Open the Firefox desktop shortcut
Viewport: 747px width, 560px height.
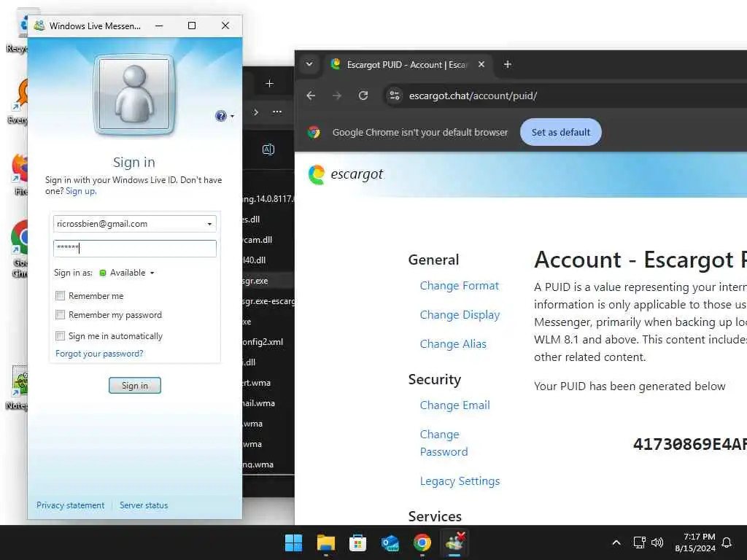click(20, 174)
